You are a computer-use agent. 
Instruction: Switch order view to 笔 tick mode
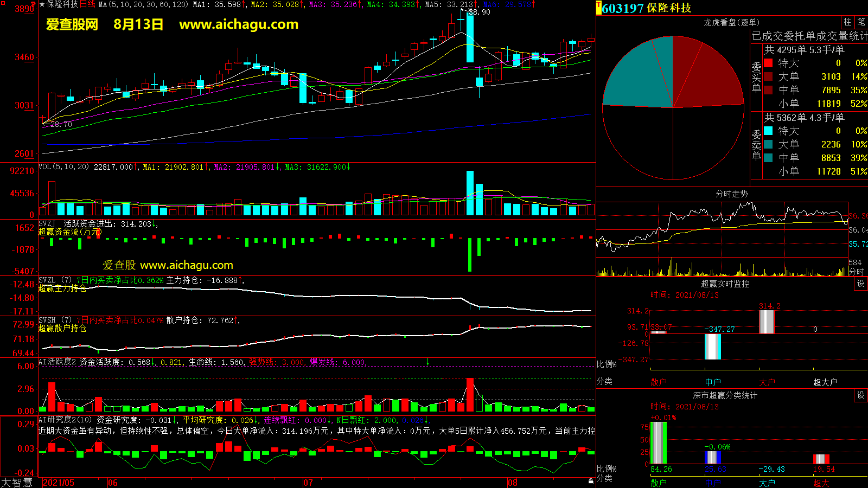pos(861,22)
